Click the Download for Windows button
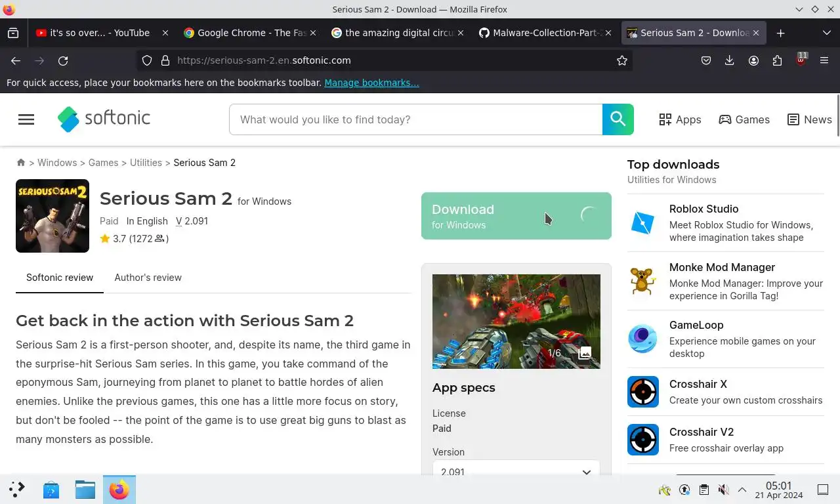The height and width of the screenshot is (504, 840). click(x=516, y=216)
